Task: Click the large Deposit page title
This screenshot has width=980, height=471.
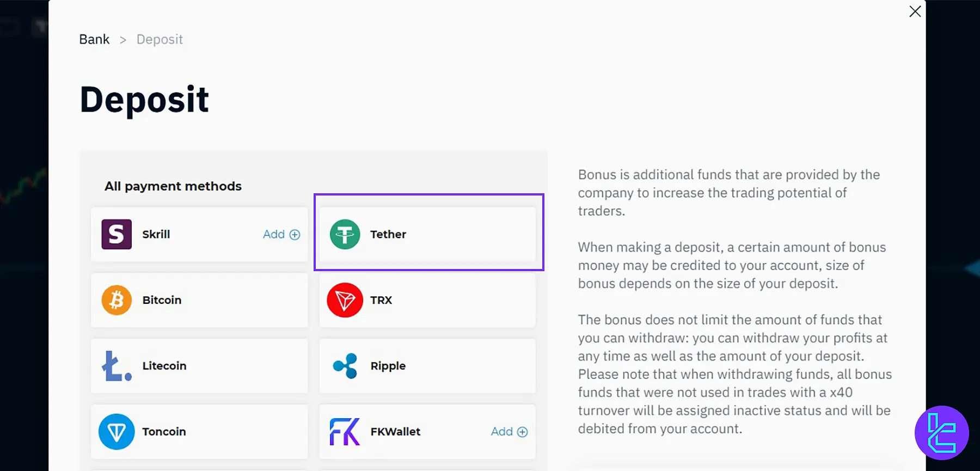Action: tap(144, 100)
